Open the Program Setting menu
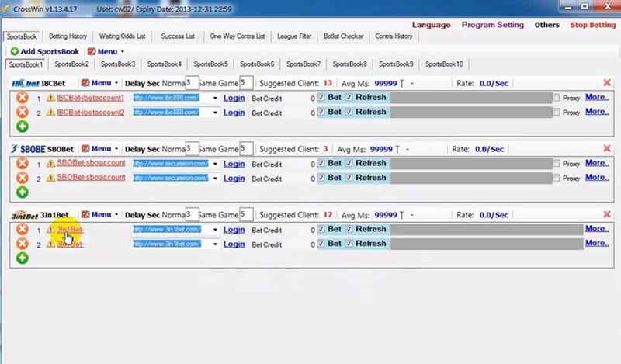This screenshot has width=621, height=364. click(493, 25)
